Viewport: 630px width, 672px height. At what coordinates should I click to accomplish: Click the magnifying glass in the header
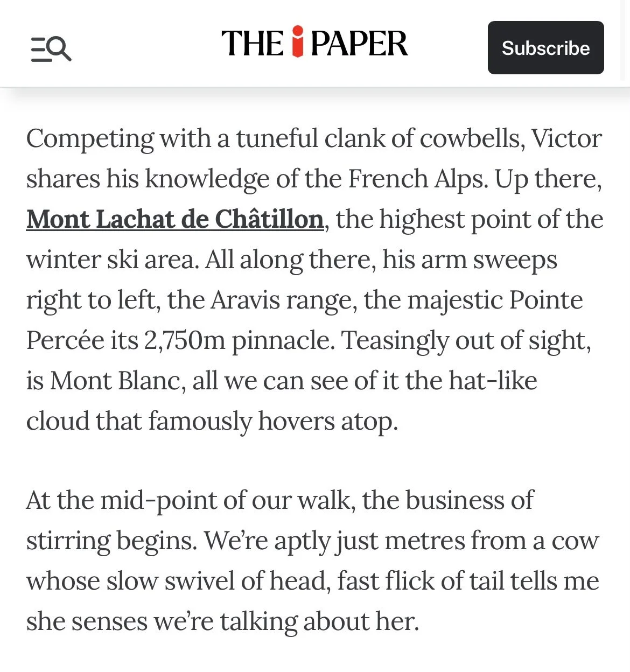coord(60,47)
